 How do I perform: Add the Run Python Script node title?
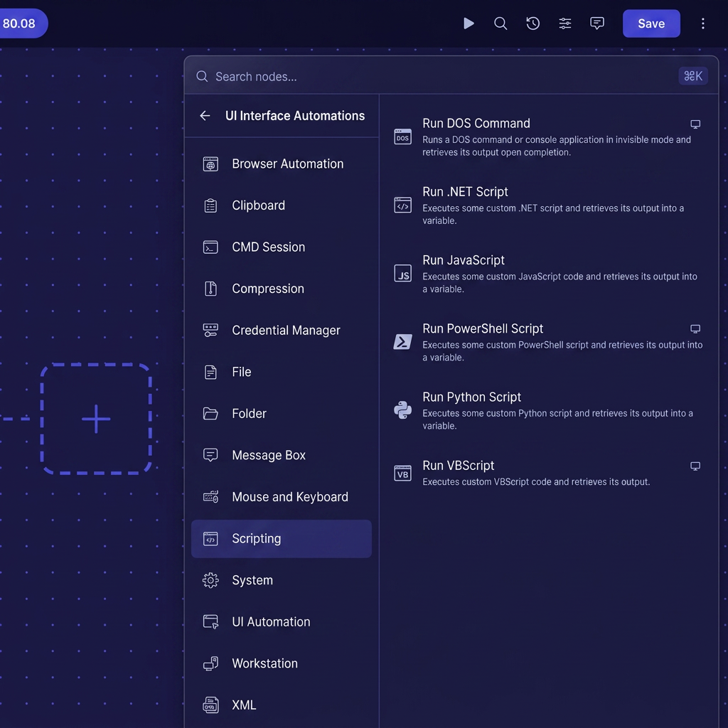click(471, 397)
